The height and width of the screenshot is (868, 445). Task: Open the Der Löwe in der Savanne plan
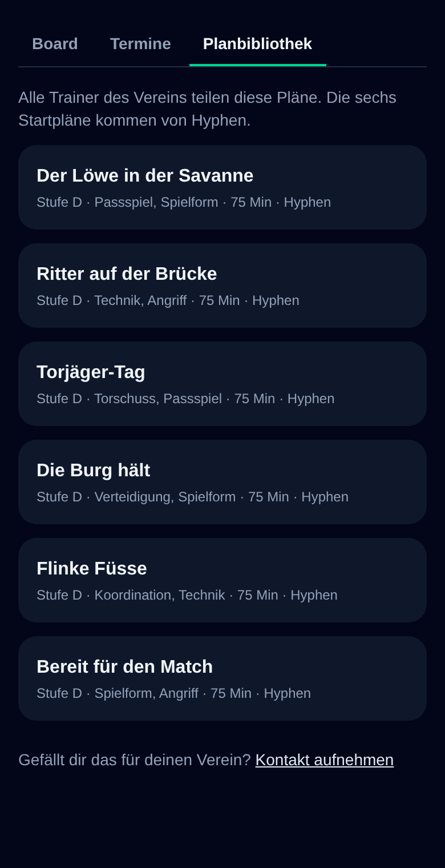[x=222, y=187]
